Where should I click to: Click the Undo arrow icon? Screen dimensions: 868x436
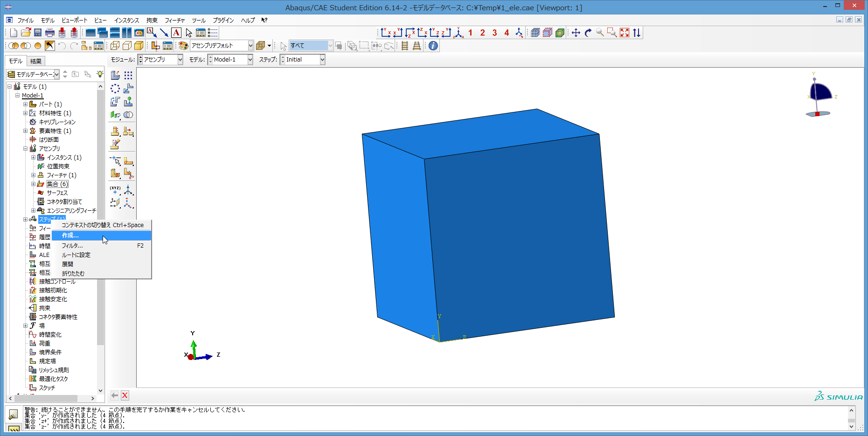tap(62, 46)
